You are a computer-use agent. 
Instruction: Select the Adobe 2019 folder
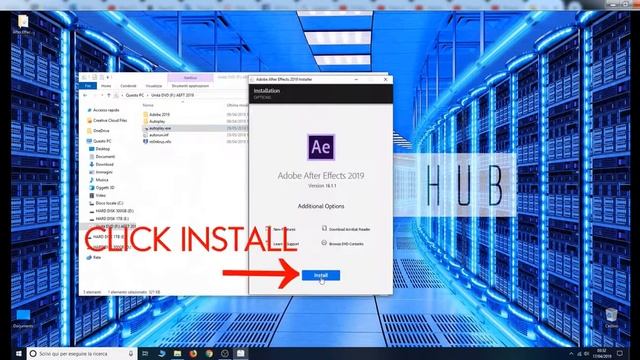pos(159,115)
